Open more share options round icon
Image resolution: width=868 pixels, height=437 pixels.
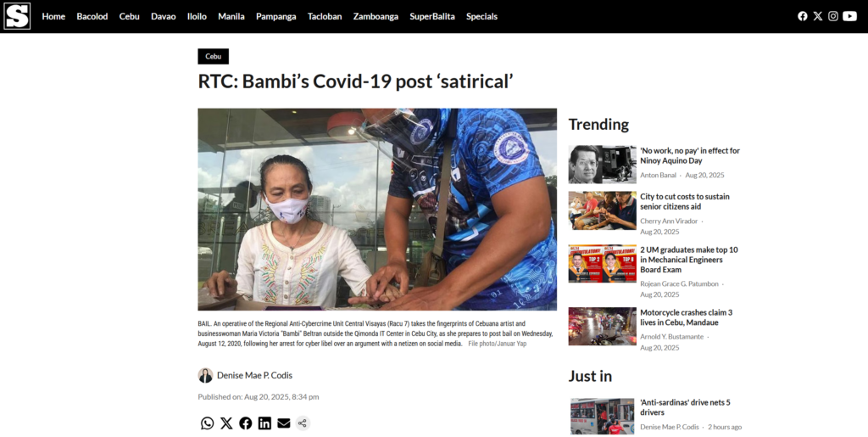point(303,423)
